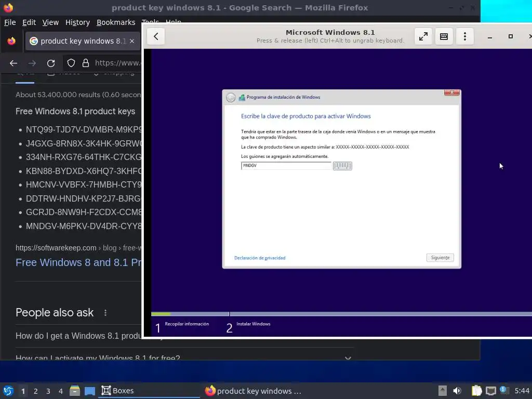Click the tracking protection shield icon
This screenshot has height=399, width=532.
[x=71, y=63]
